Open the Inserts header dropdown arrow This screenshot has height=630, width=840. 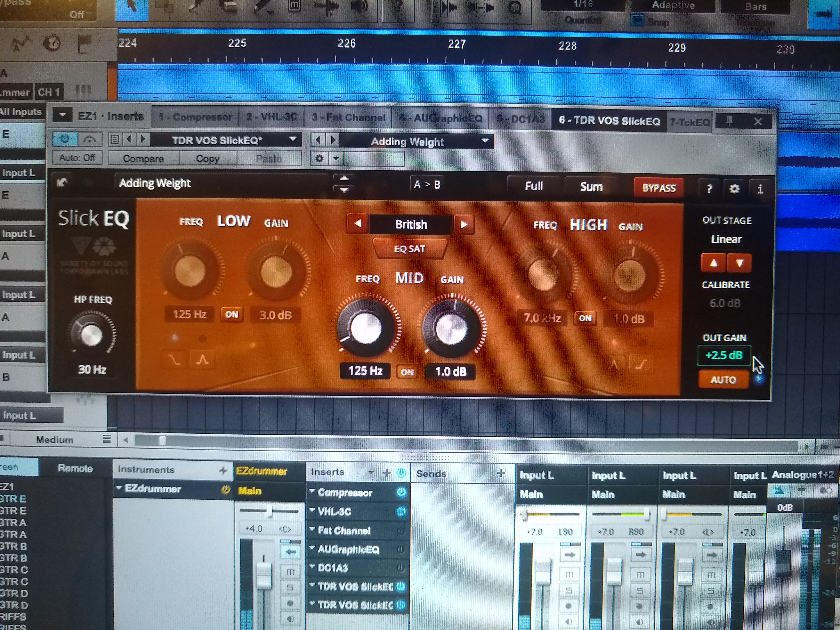[371, 472]
